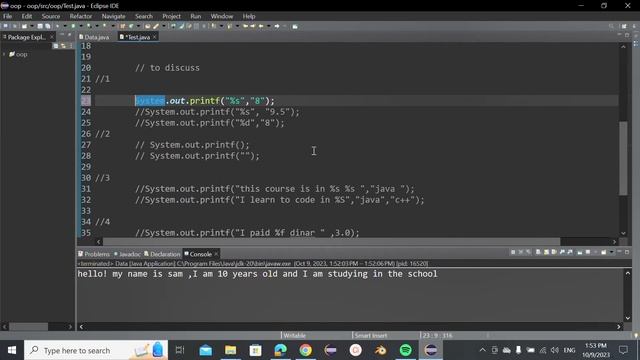Click the Back navigation arrow in toolbar
640x360 pixels.
pyautogui.click(x=261, y=26)
